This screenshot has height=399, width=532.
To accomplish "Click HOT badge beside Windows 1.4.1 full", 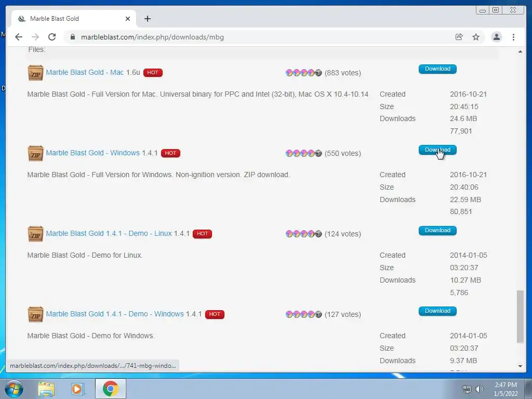I will [x=170, y=153].
